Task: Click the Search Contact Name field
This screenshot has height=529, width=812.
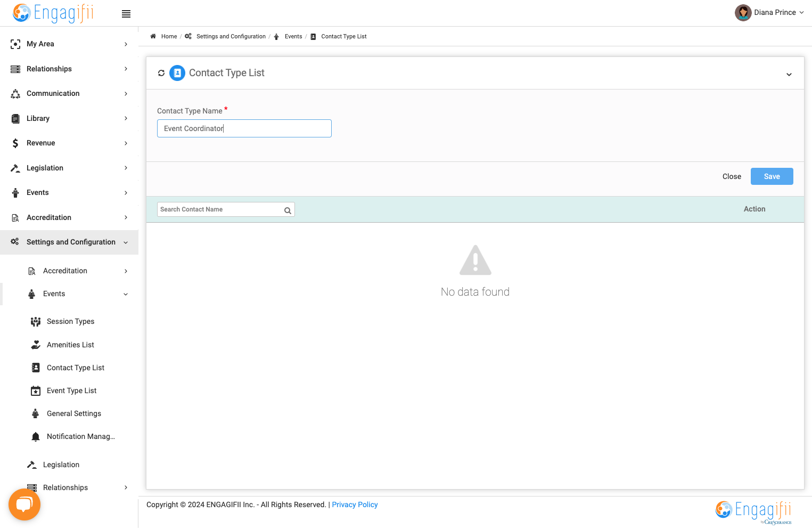Action: click(226, 209)
